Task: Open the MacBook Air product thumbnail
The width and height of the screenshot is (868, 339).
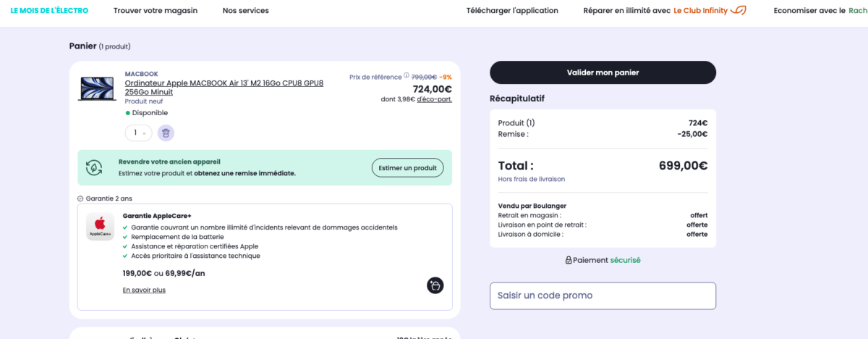Action: 97,88
